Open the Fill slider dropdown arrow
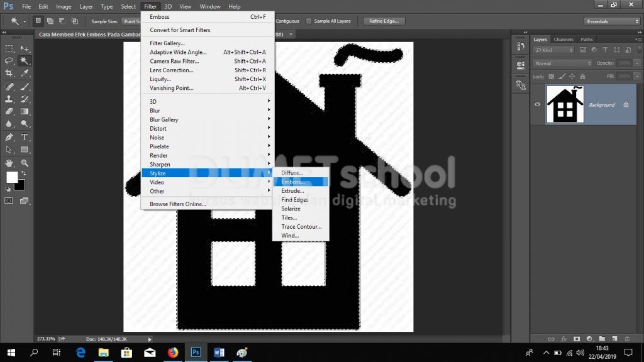Screen dimensions: 644x362 click(x=637, y=76)
